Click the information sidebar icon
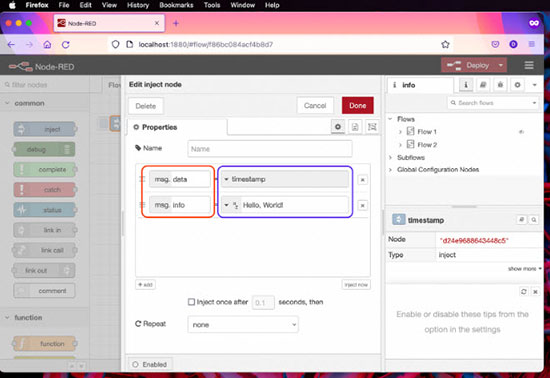550x378 pixels. pyautogui.click(x=466, y=85)
